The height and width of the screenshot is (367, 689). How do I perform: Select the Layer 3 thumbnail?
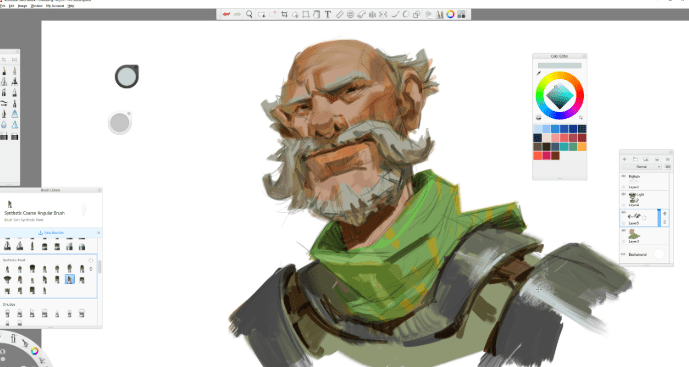(x=633, y=234)
